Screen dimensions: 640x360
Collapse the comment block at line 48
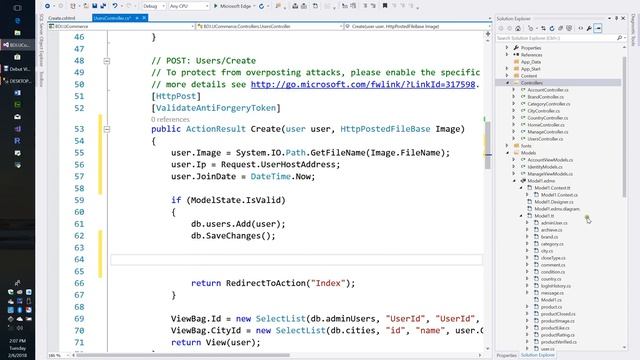click(107, 61)
